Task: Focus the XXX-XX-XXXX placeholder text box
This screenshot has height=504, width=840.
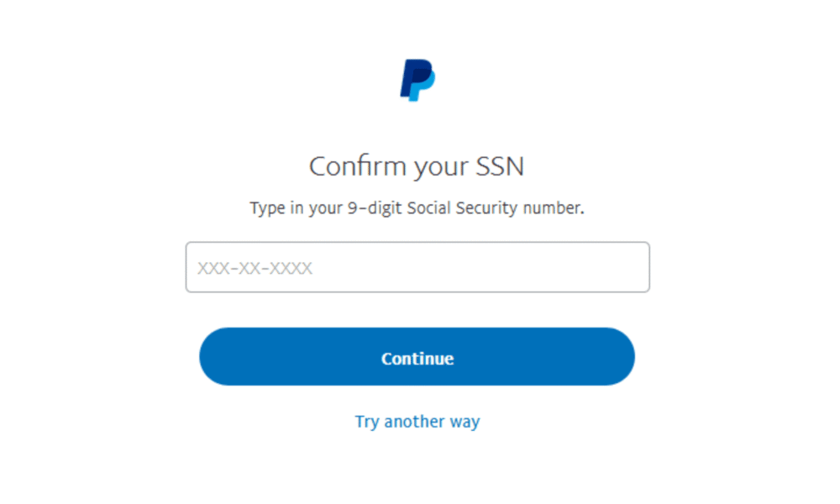Action: point(417,267)
